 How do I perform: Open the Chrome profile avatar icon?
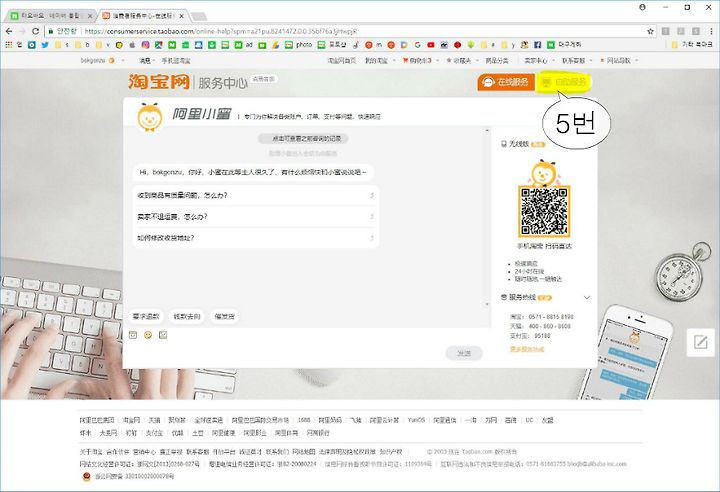(642, 7)
